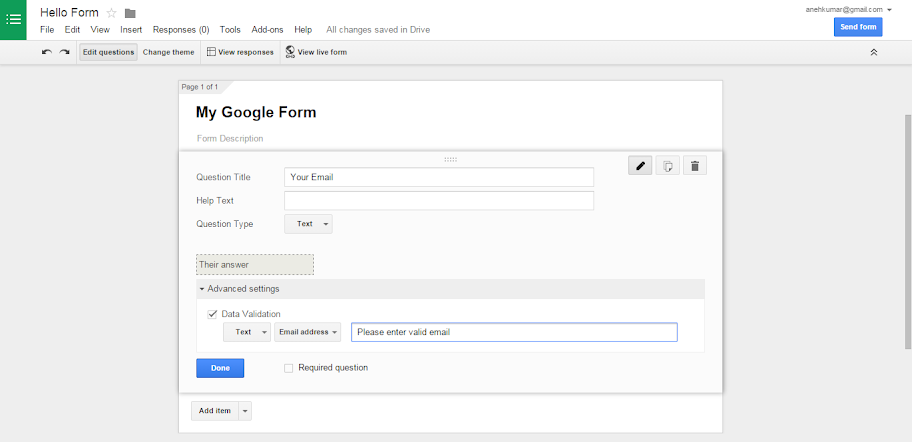912x442 pixels.
Task: Open the Add item dropdown arrow
Action: (x=245, y=411)
